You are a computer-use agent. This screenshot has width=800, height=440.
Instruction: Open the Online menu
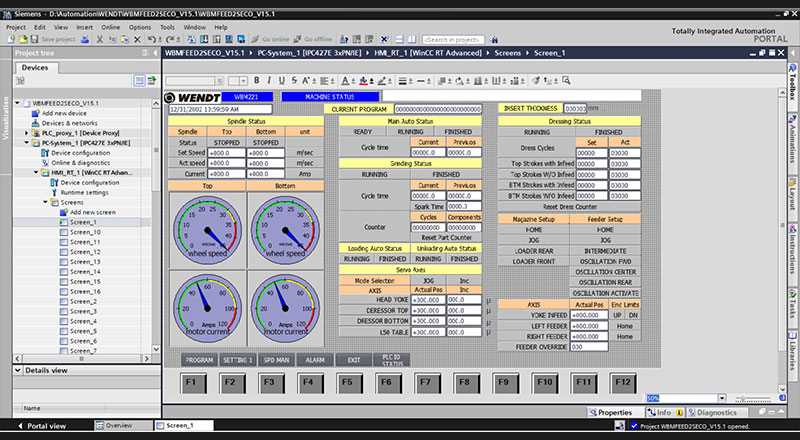110,28
